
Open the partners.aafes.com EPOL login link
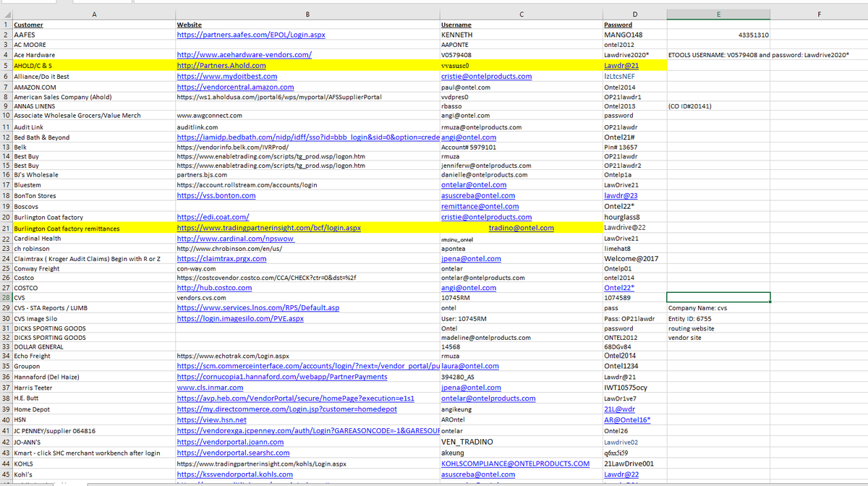coord(251,35)
